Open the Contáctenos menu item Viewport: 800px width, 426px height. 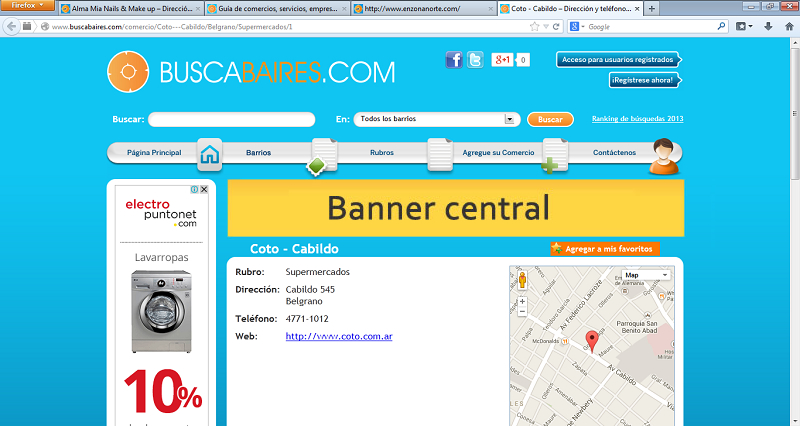(614, 153)
